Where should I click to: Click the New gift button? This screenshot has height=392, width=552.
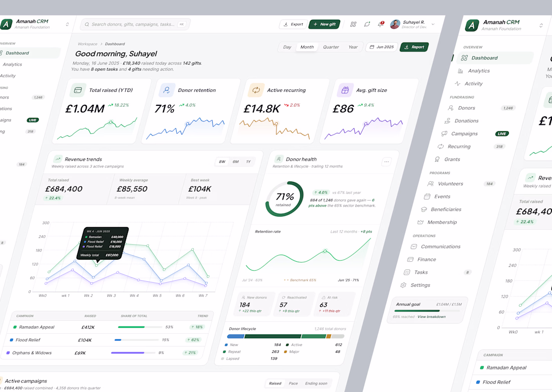(x=324, y=24)
